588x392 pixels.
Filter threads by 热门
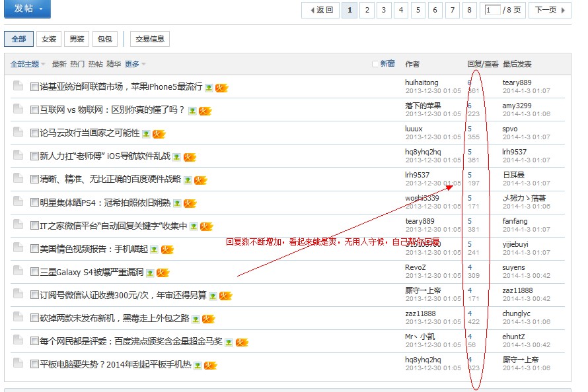pos(77,64)
